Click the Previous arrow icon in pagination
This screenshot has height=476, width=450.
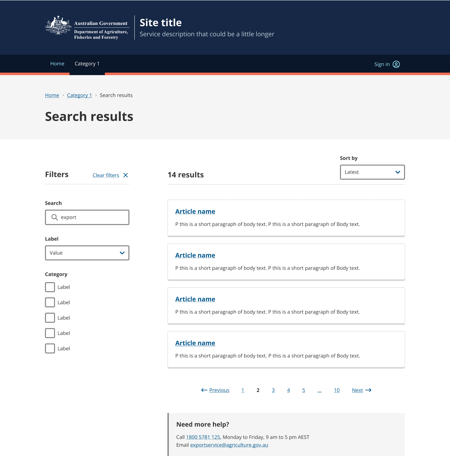(x=204, y=390)
